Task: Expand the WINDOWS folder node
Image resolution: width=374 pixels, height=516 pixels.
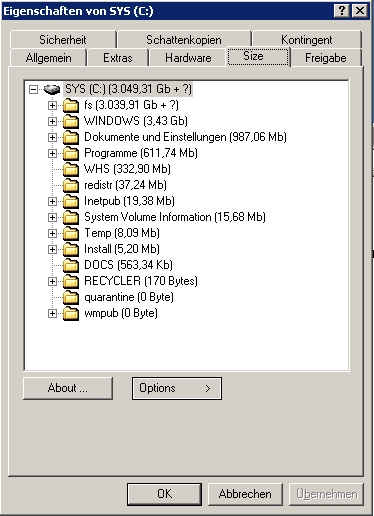Action: coord(52,121)
